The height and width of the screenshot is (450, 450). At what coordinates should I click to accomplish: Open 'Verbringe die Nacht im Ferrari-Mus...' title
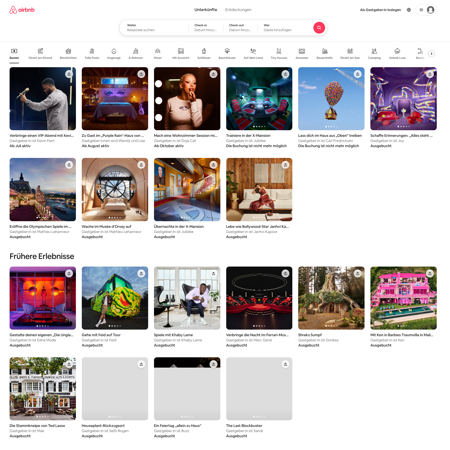click(x=257, y=335)
